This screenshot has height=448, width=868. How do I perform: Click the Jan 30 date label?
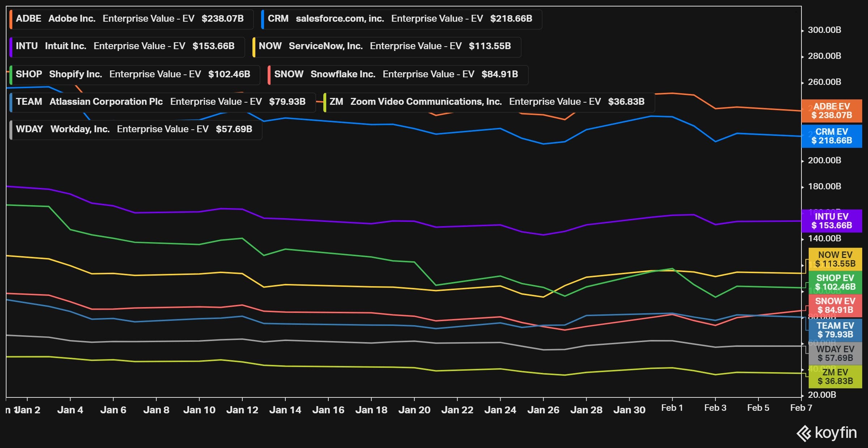(630, 410)
